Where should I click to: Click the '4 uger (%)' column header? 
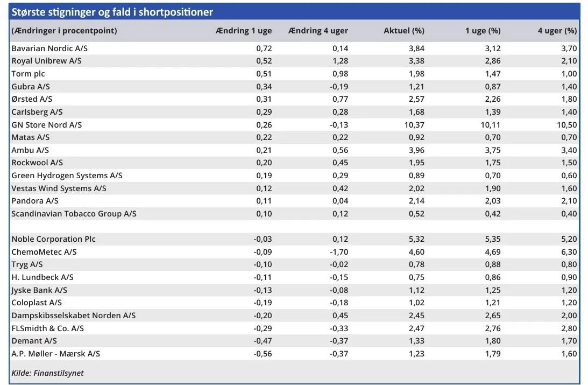coord(557,31)
